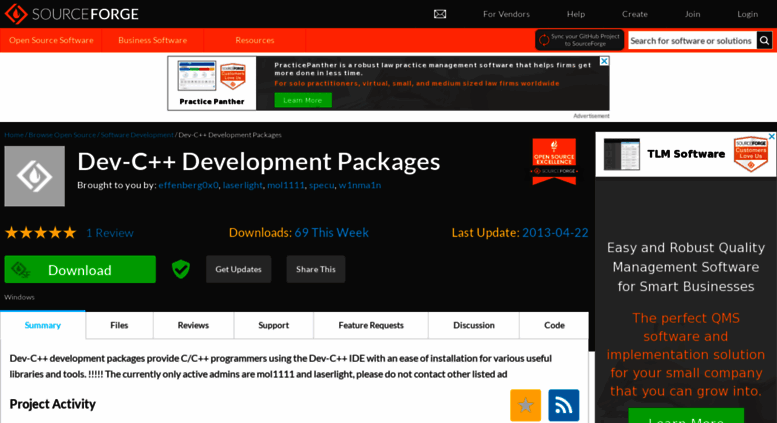
Task: Open laserlight profile link
Action: click(242, 185)
